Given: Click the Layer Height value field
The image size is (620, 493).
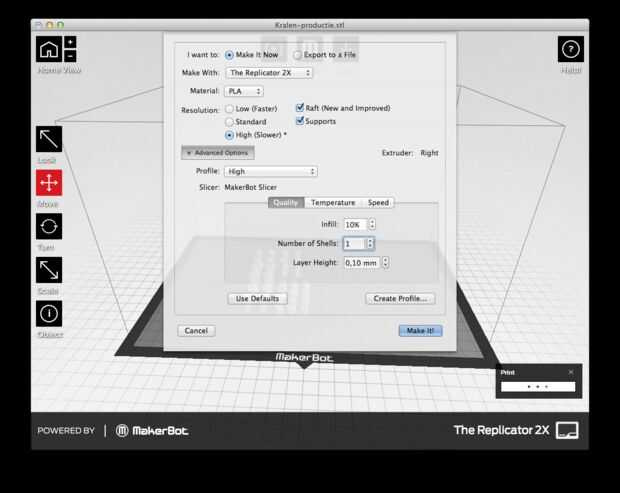Looking at the screenshot, I should (x=362, y=263).
